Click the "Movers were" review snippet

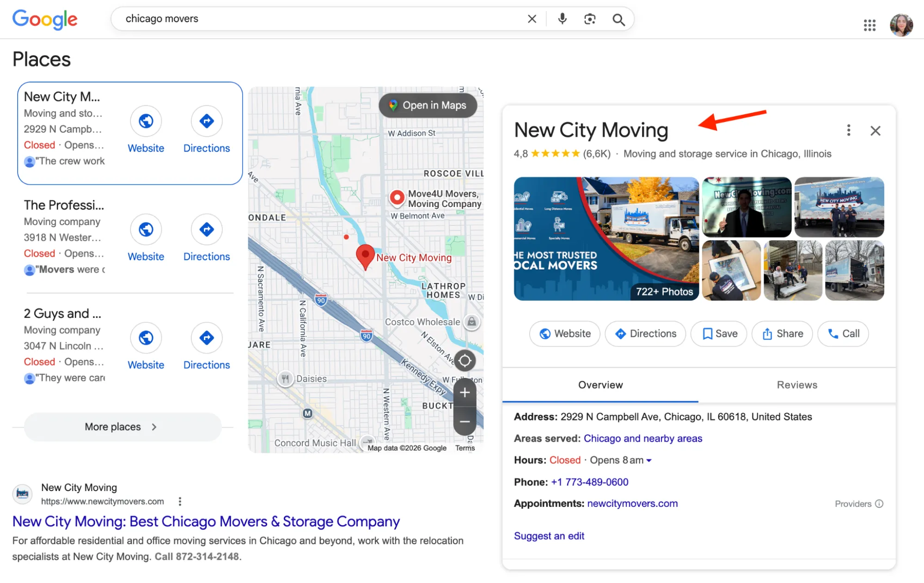(x=70, y=270)
